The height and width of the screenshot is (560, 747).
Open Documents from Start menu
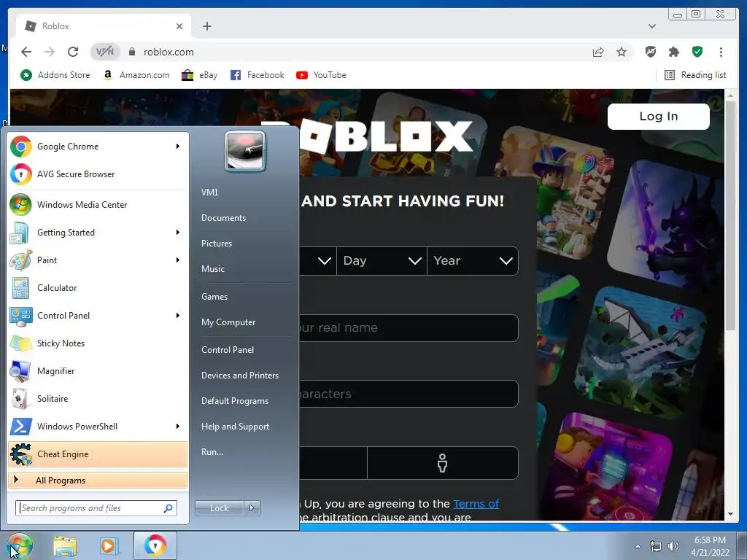223,218
